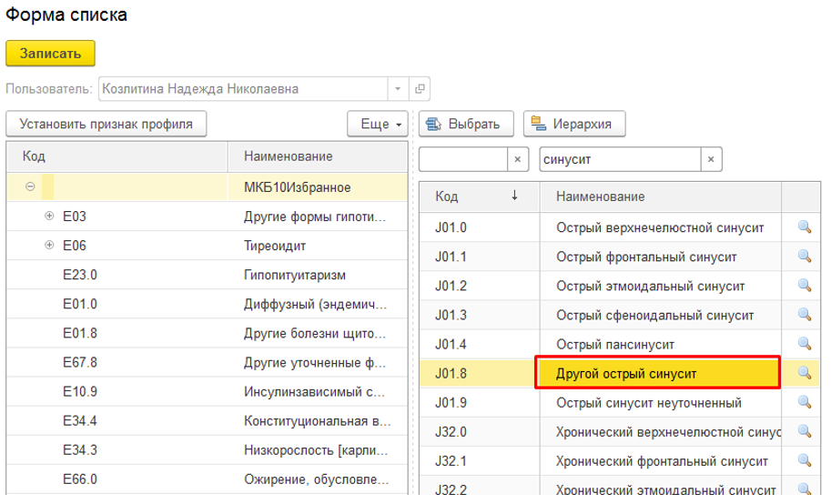Clear the синусит search filter
This screenshot has height=504, width=831.
click(x=711, y=159)
